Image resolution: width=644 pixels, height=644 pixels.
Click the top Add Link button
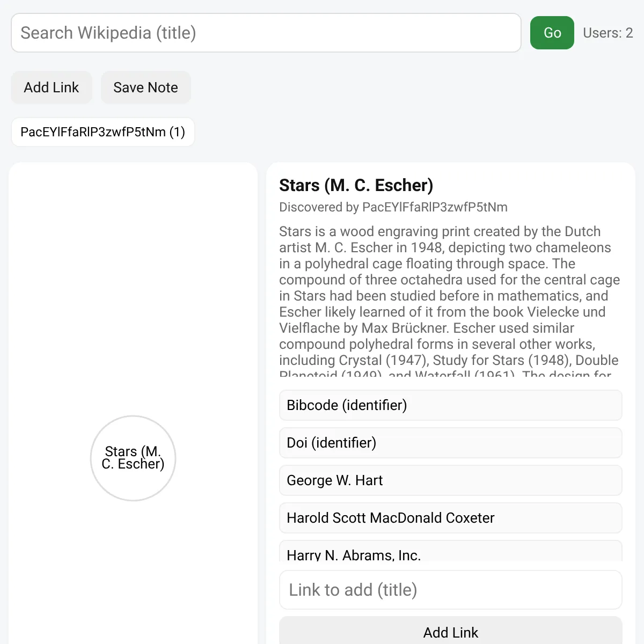(52, 87)
